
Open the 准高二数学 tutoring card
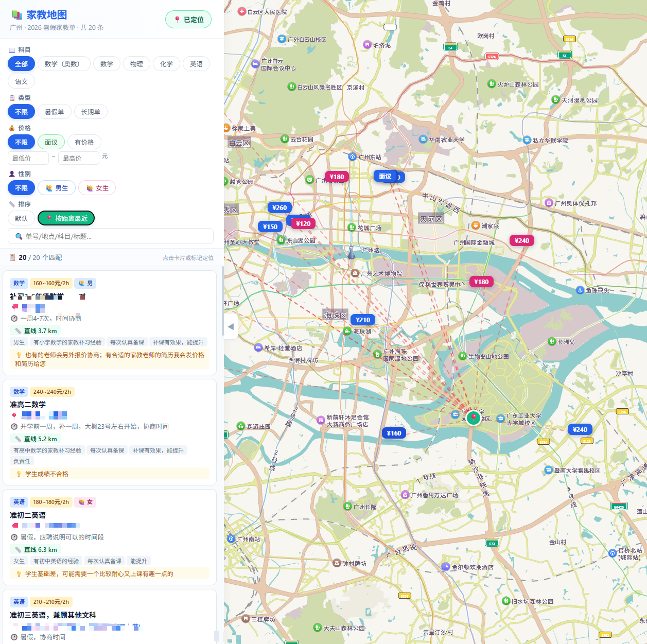[x=110, y=432]
